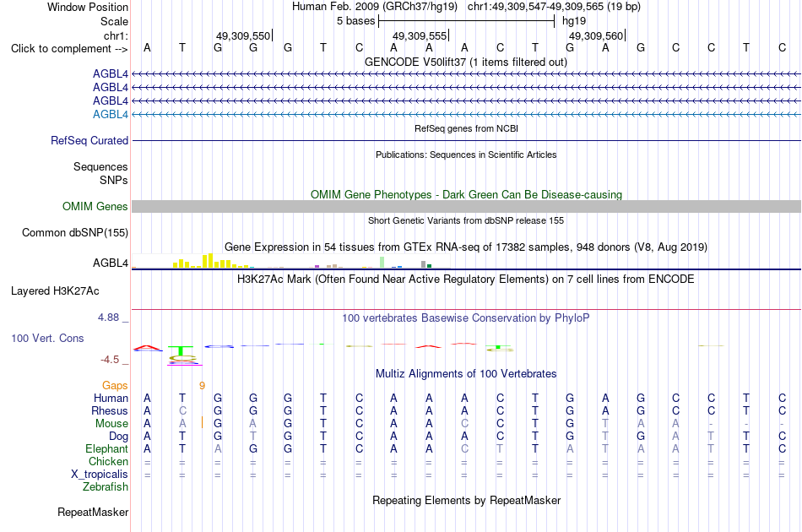Click the 49,309,555 ruler position label
Image resolution: width=802 pixels, height=532 pixels.
(x=420, y=35)
